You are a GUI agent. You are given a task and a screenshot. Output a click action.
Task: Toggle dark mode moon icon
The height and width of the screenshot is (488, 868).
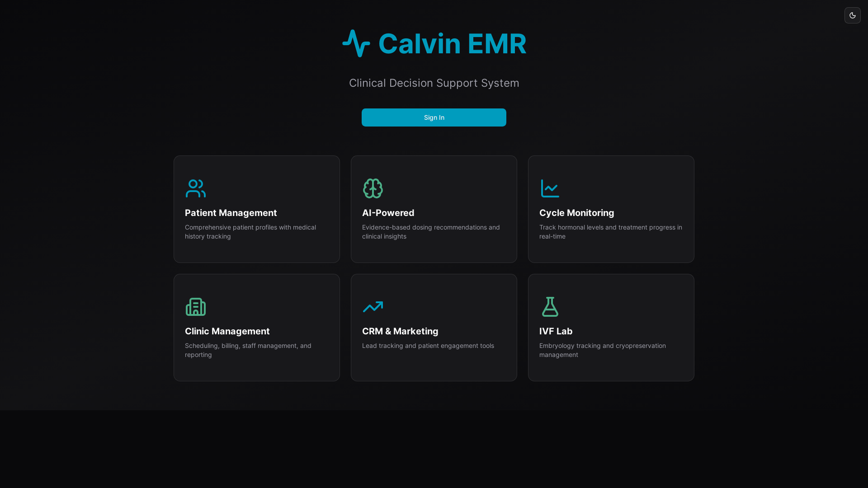852,15
